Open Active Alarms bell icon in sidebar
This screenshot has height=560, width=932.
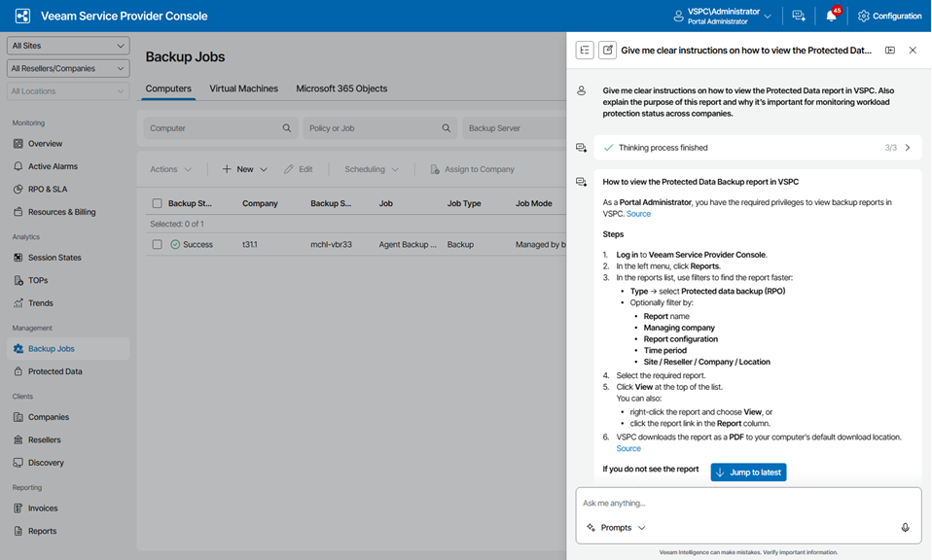pyautogui.click(x=18, y=166)
